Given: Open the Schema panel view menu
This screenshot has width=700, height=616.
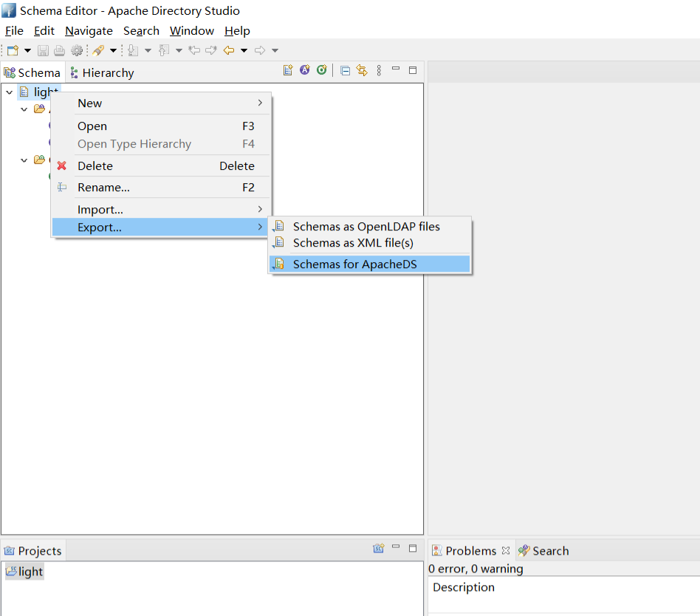Looking at the screenshot, I should click(x=379, y=71).
